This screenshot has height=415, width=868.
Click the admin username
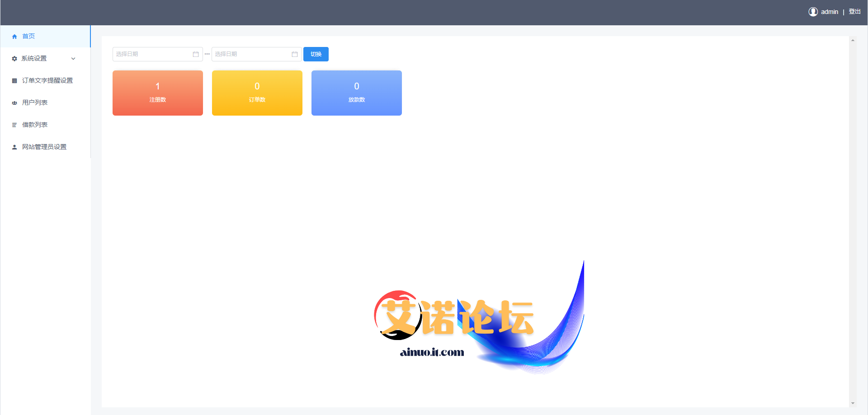830,12
